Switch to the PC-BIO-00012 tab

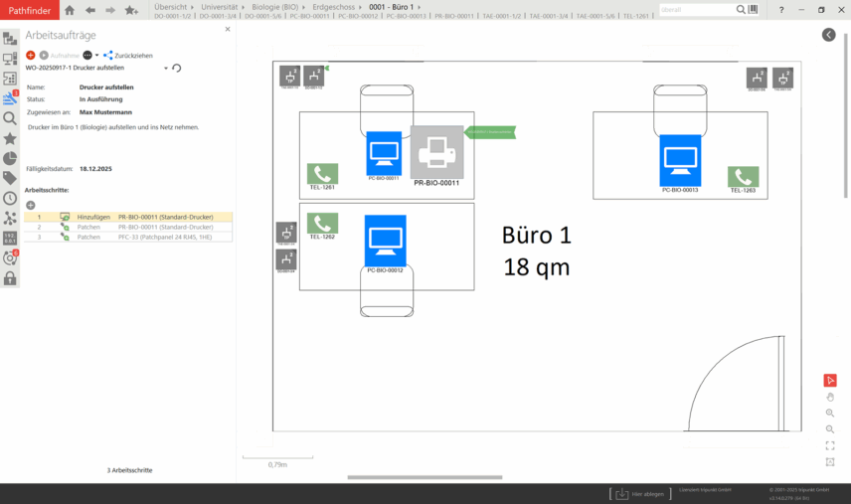click(x=357, y=17)
